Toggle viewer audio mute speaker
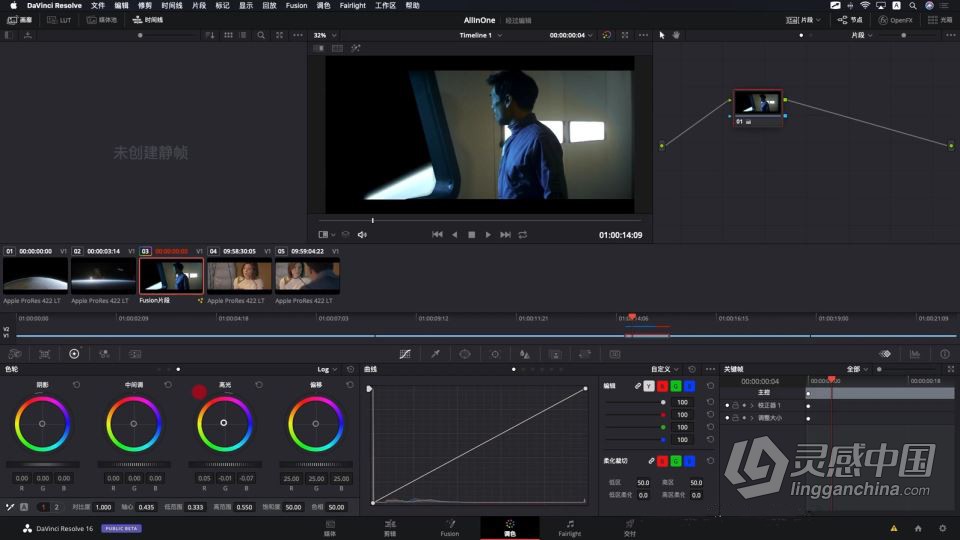This screenshot has width=960, height=540. [362, 234]
